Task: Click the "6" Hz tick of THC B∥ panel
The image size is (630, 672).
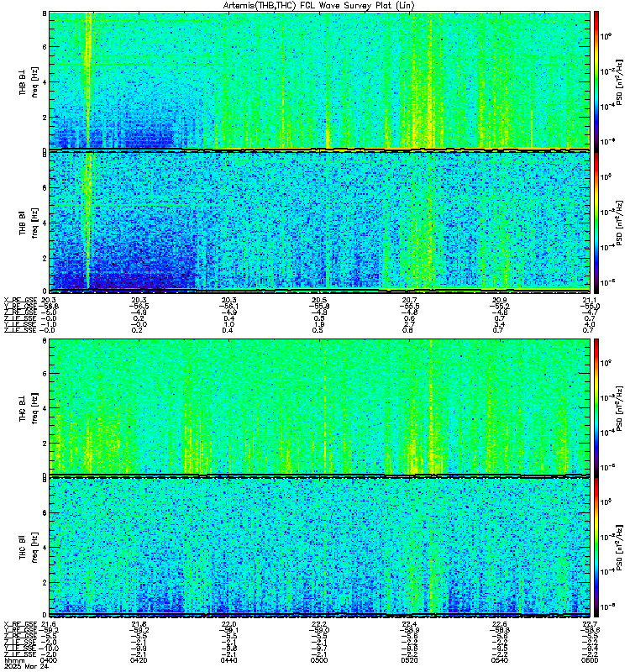Action: pyautogui.click(x=45, y=512)
